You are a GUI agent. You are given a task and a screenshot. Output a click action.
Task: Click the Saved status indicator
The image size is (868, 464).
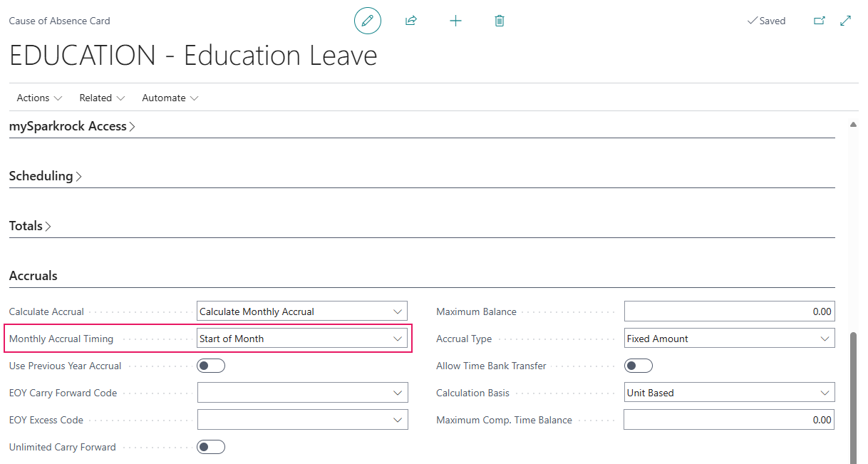pyautogui.click(x=766, y=21)
